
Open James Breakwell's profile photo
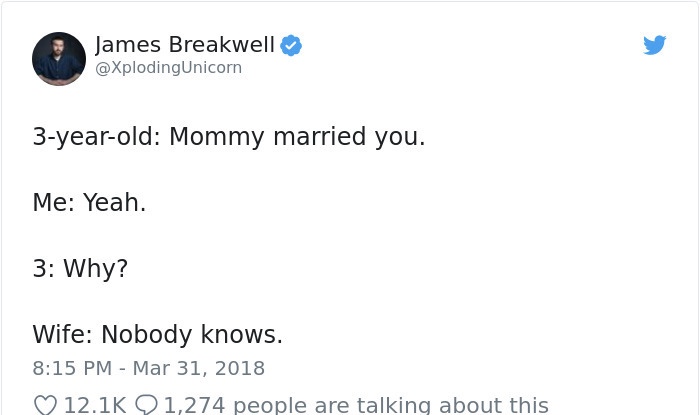[x=59, y=58]
